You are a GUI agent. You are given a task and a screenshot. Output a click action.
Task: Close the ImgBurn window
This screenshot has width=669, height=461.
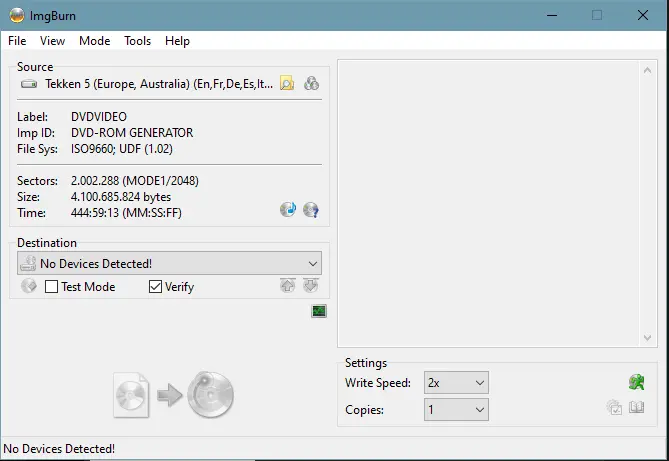pos(643,15)
